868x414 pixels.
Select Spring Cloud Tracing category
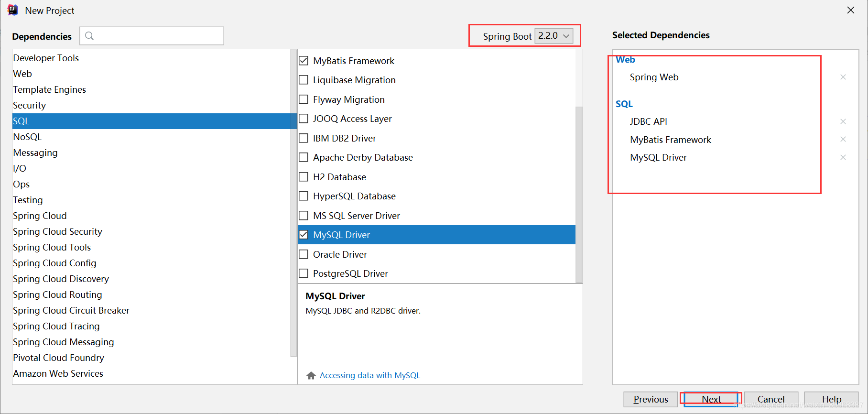point(151,326)
